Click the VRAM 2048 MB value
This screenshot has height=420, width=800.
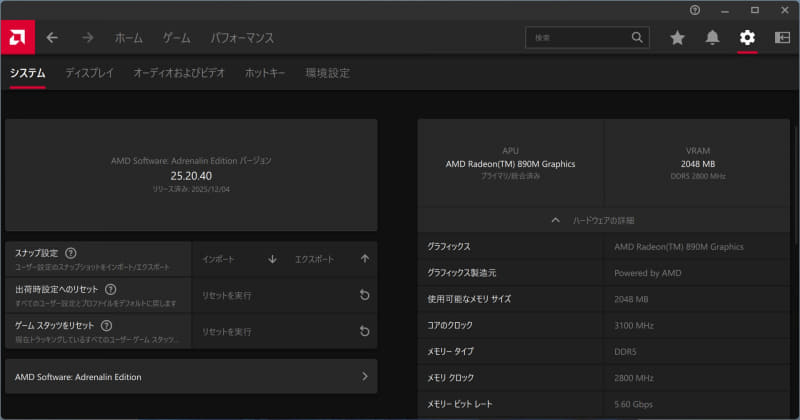[x=697, y=164]
